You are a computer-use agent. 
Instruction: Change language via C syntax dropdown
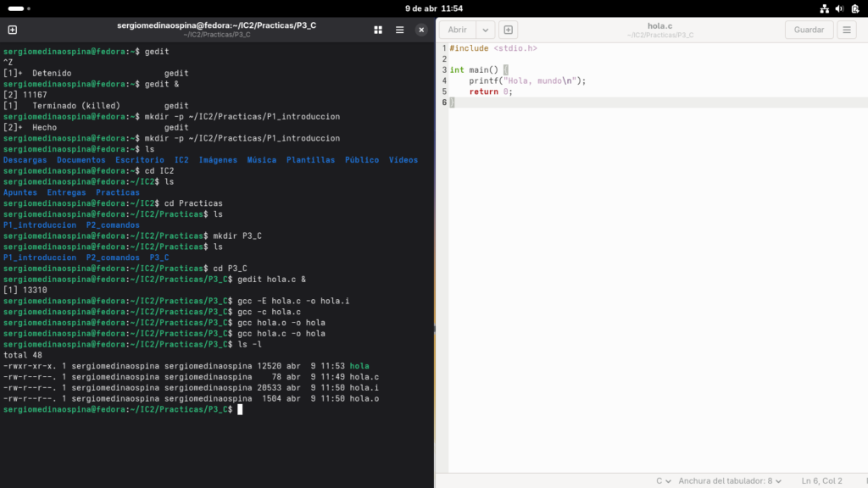pos(661,480)
